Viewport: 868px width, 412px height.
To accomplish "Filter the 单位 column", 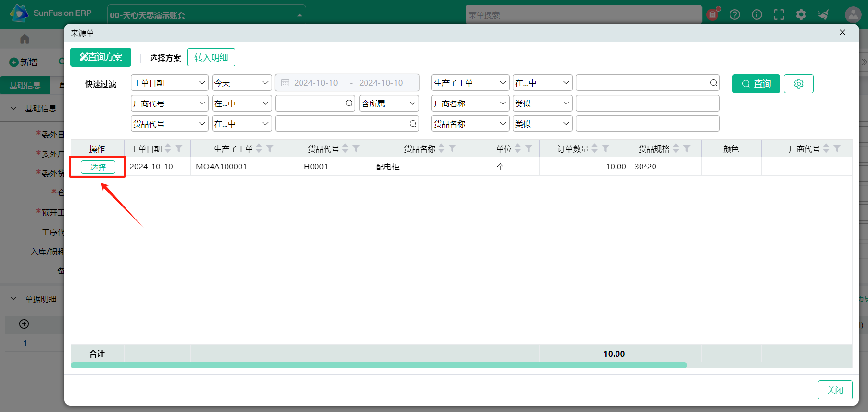I will point(529,149).
